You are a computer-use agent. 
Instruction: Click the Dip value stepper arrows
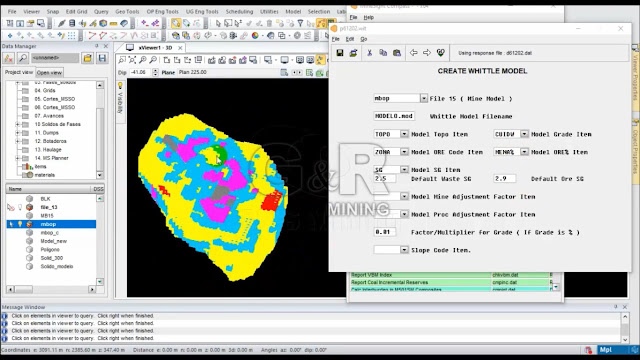(155, 72)
